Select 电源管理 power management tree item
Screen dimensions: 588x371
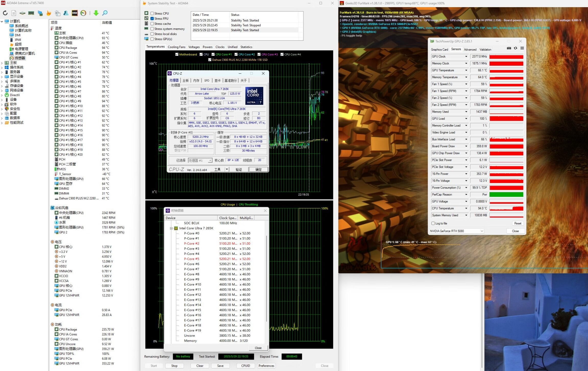(x=21, y=49)
